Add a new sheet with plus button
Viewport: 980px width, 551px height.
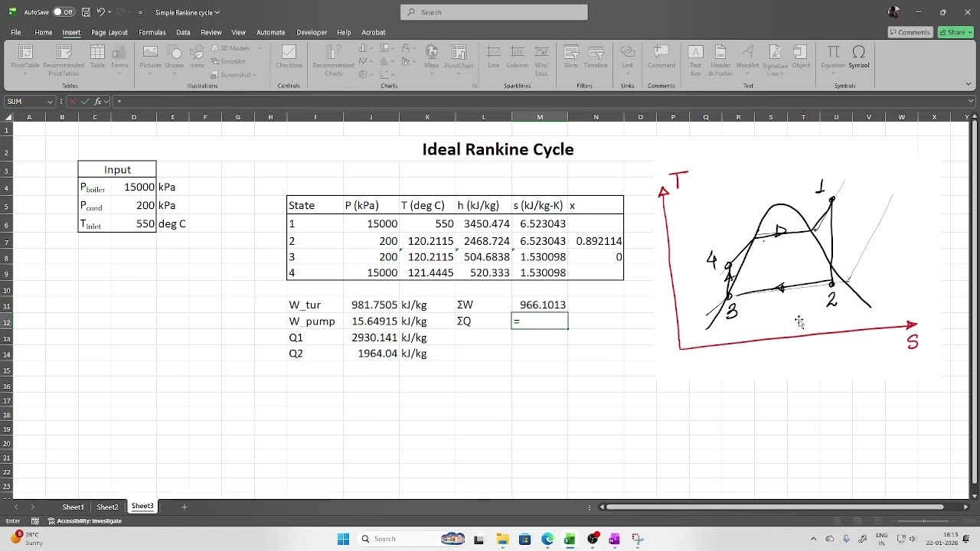184,507
